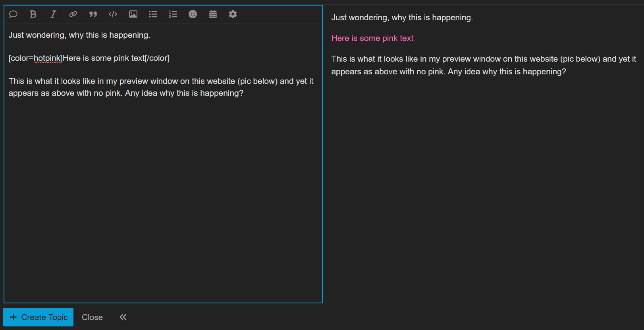This screenshot has height=330, width=644.
Task: Insert date and time via the calendar icon
Action: pyautogui.click(x=213, y=14)
